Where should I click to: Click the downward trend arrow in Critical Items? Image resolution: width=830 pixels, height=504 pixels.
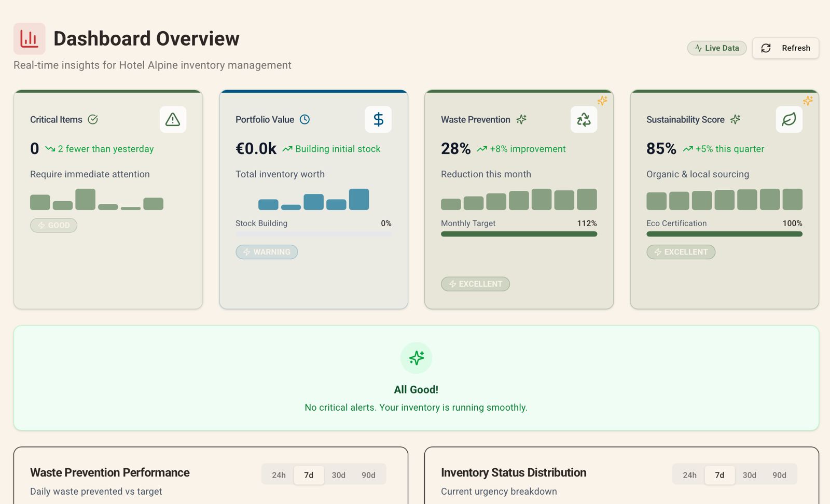click(50, 149)
